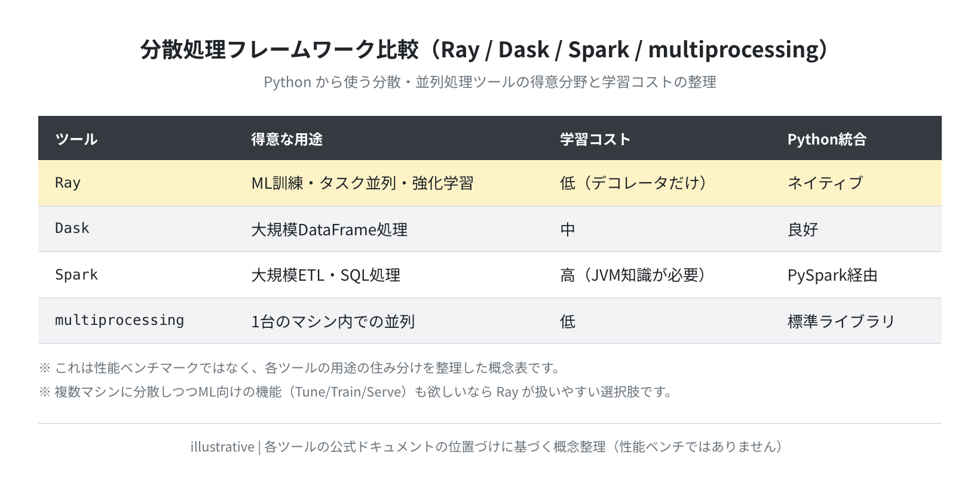980x479 pixels.
Task: Click 大規模ETL・SQL処理 cell
Action: (x=326, y=275)
